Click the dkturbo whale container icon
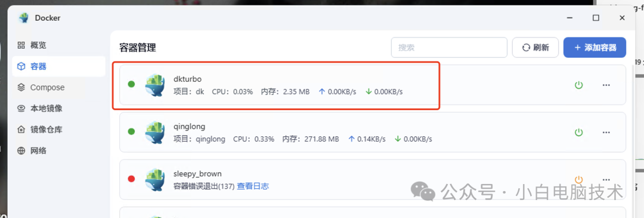This screenshot has height=218, width=644. click(155, 85)
